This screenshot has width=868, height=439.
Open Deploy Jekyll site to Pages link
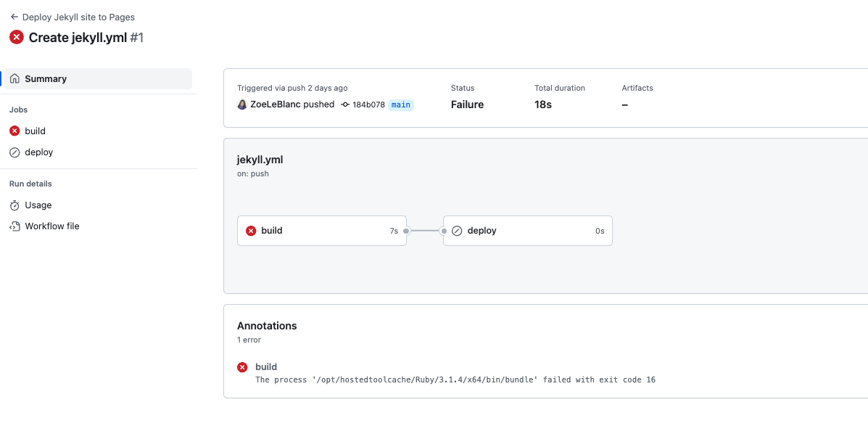point(78,17)
